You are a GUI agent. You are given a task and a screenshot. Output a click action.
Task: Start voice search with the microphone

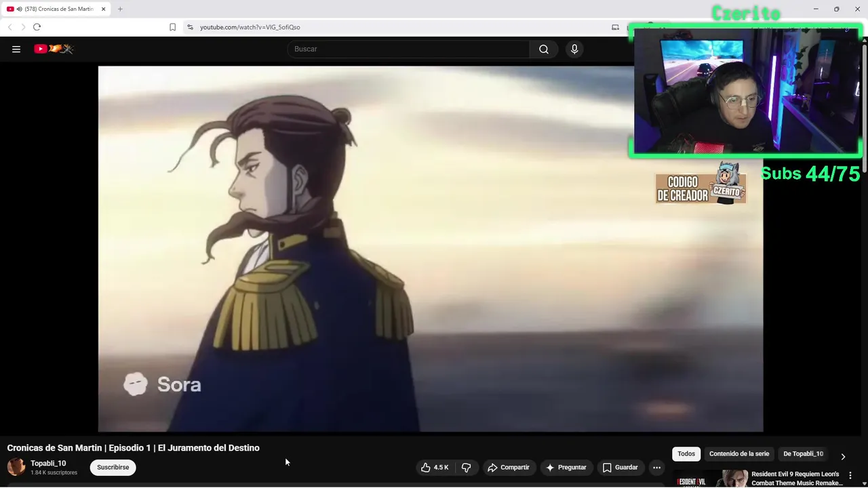coord(574,49)
